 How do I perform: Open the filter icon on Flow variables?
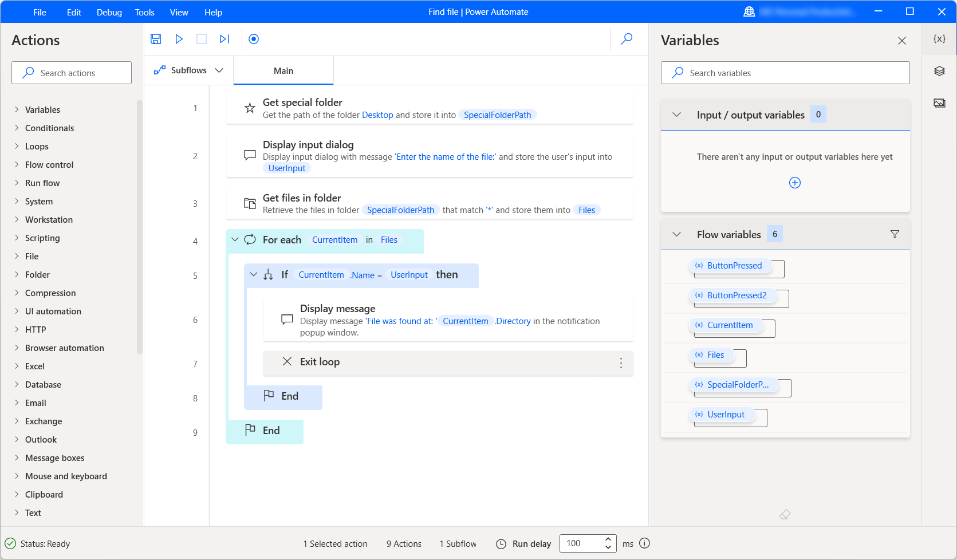click(895, 234)
